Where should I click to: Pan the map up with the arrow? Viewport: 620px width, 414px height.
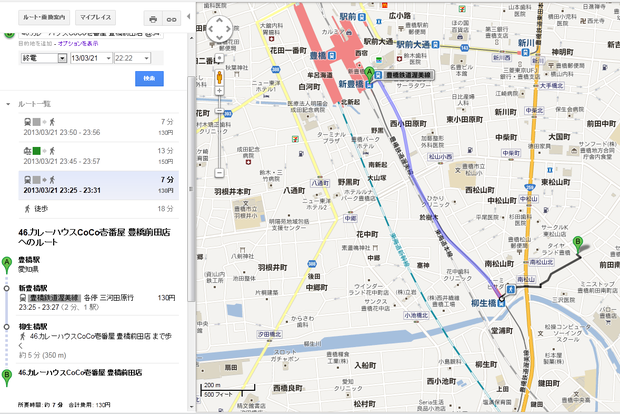pos(219,19)
